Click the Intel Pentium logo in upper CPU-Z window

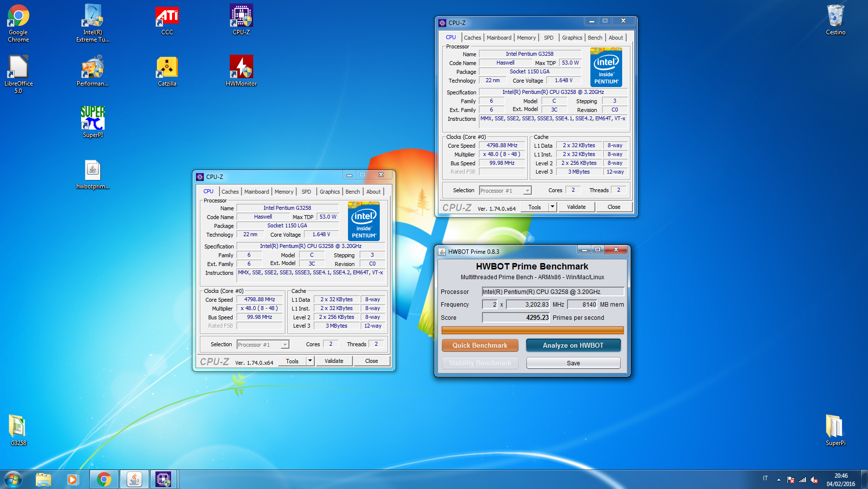click(x=606, y=67)
